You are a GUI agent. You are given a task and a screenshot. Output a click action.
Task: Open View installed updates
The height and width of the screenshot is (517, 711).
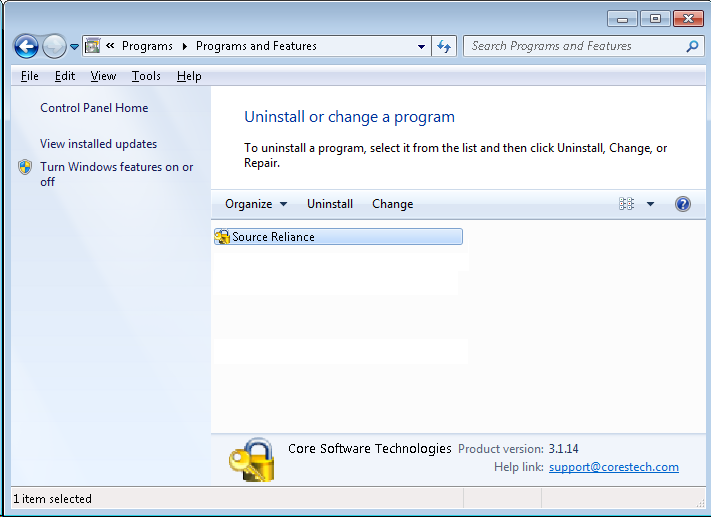coord(98,144)
